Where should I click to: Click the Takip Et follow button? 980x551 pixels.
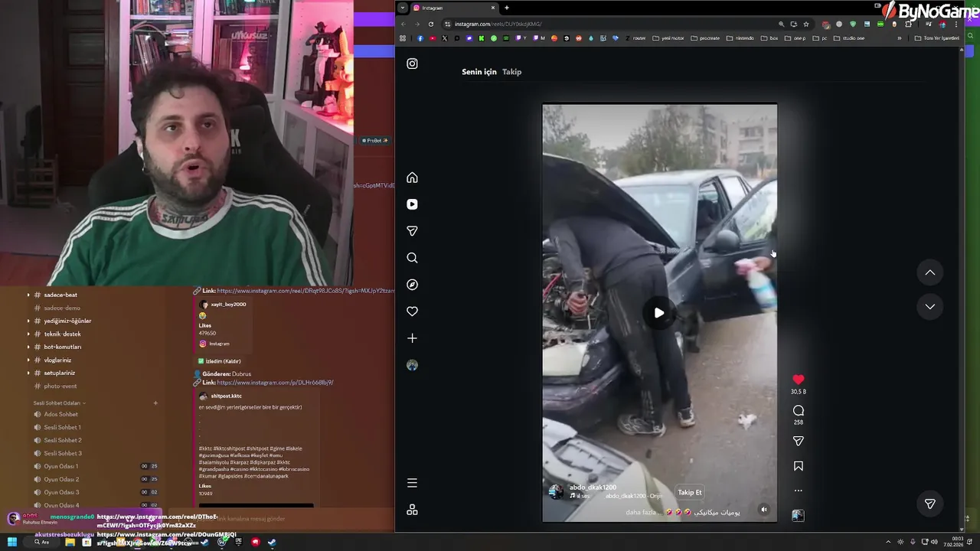pyautogui.click(x=689, y=493)
